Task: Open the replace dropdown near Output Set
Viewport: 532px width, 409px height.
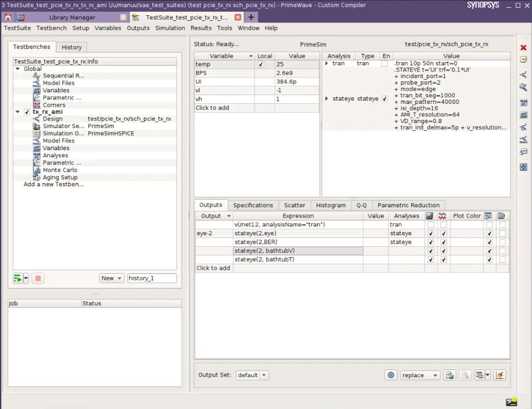Action: point(419,375)
